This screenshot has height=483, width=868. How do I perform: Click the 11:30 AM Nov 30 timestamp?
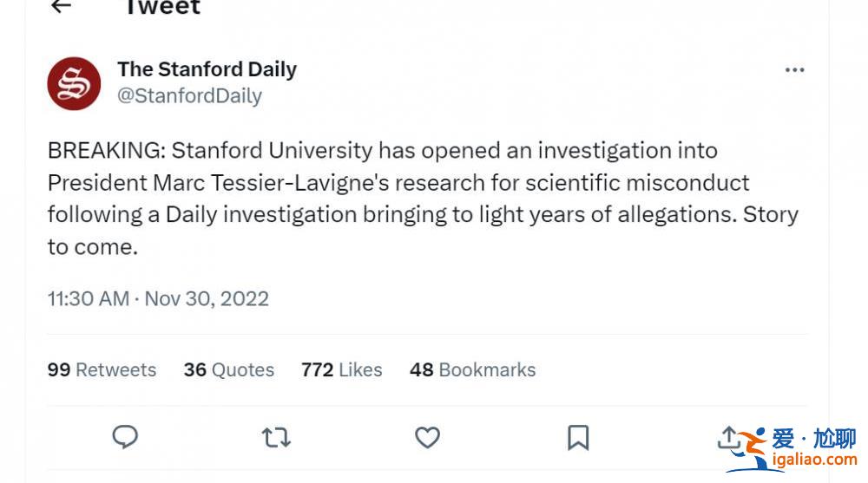[x=158, y=299]
